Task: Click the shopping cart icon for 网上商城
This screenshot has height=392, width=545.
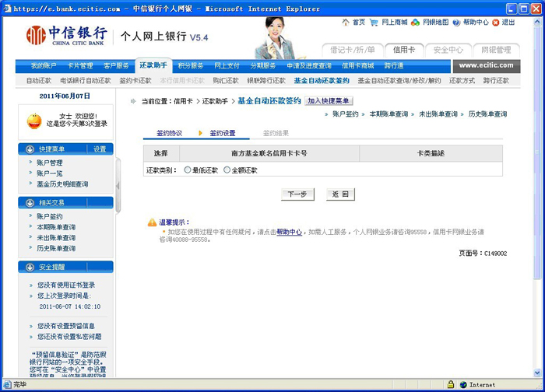Action: click(374, 23)
